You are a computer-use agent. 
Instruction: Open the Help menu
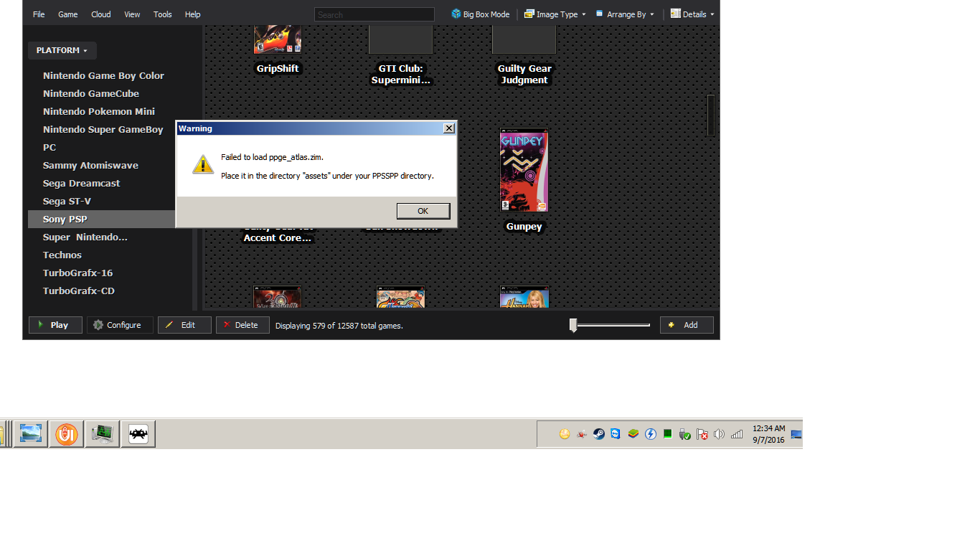192,14
